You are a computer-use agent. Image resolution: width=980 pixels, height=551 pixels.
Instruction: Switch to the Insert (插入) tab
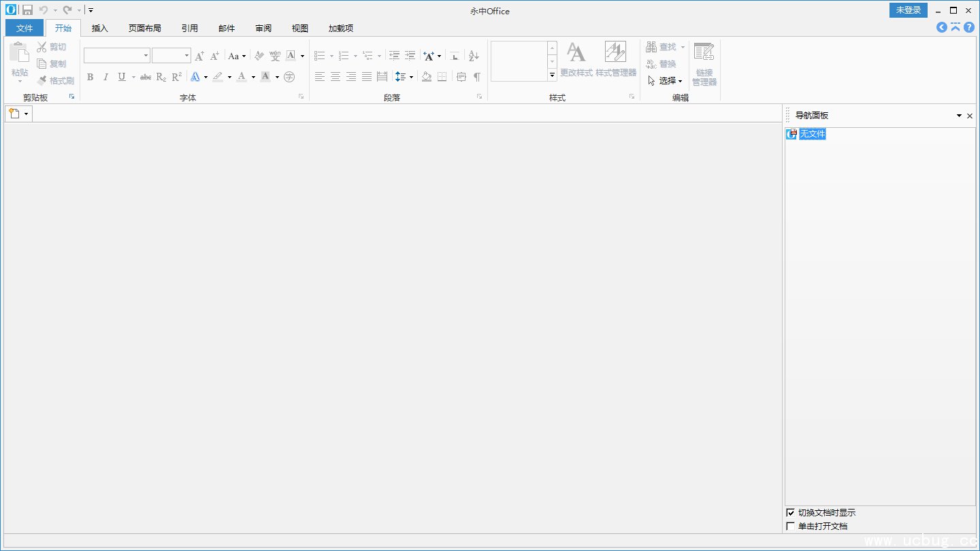(x=100, y=28)
